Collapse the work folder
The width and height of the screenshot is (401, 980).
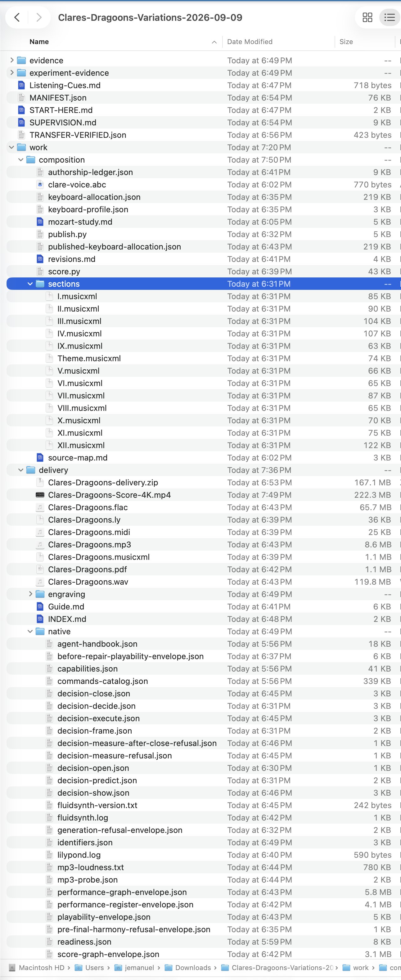(x=12, y=147)
